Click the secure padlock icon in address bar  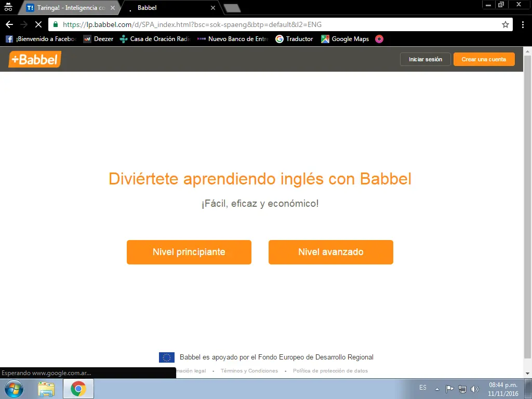[56, 24]
